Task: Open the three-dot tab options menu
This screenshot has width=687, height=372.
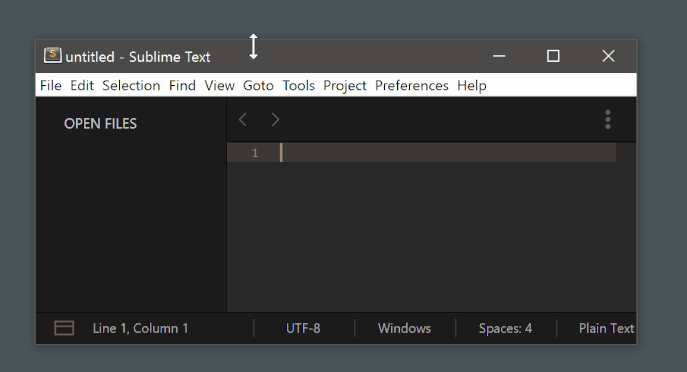Action: 608,120
